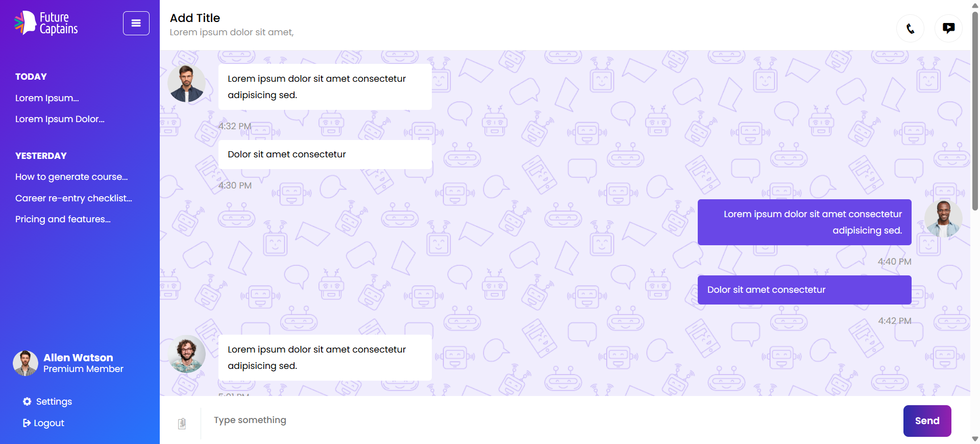Screen dimensions: 980x444
Task: Click the Logout link
Action: (49, 423)
